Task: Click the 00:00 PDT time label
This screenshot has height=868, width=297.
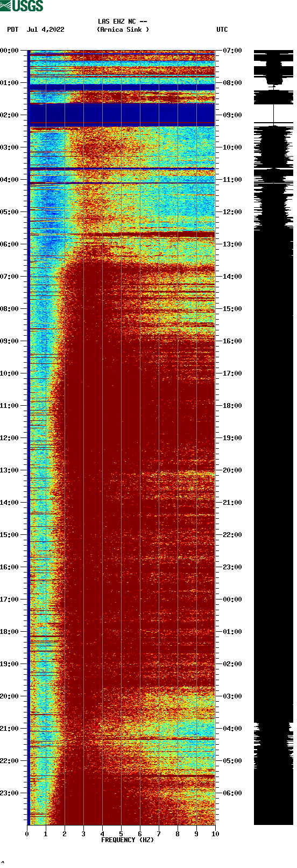Action: [9, 51]
